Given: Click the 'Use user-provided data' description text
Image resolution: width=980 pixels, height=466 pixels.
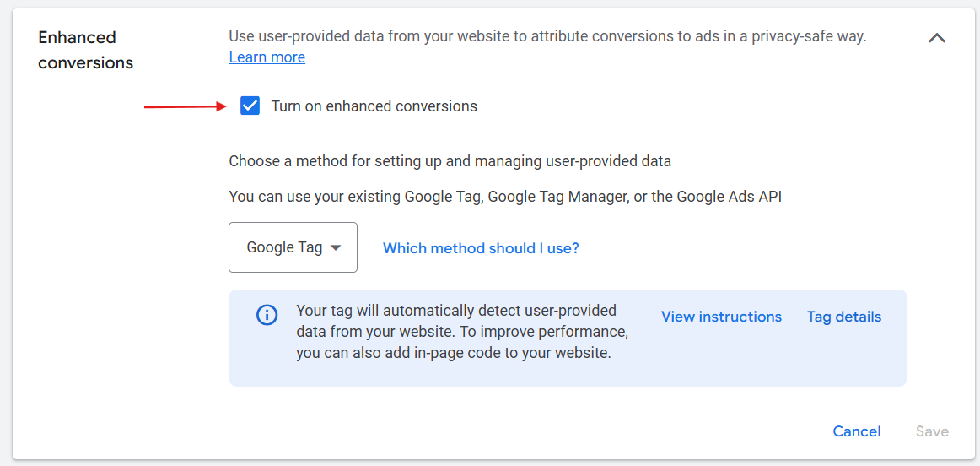Looking at the screenshot, I should click(x=547, y=37).
